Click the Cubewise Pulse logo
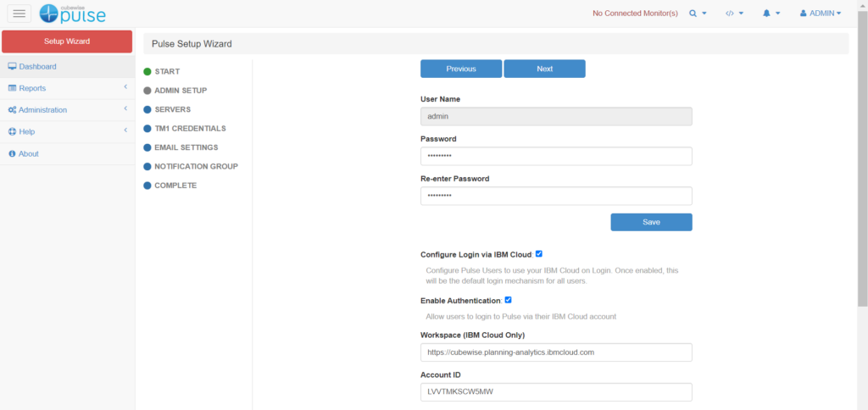Image resolution: width=868 pixels, height=410 pixels. pyautogui.click(x=73, y=14)
